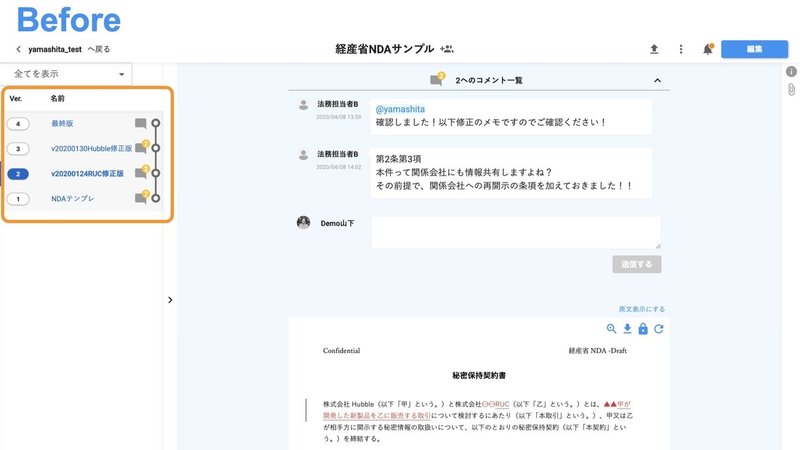Viewport: 800px width, 450px height.
Task: Select version 4 badge
Action: [x=18, y=123]
